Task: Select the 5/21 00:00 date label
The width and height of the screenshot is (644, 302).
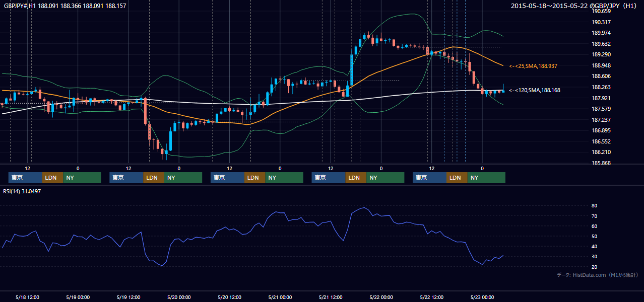Action: 280,297
